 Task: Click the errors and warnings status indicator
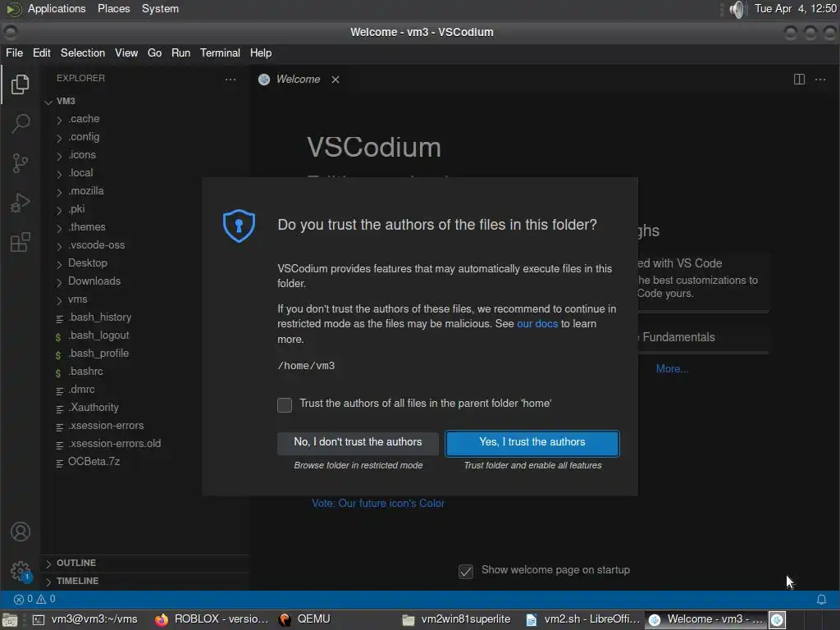coord(34,599)
